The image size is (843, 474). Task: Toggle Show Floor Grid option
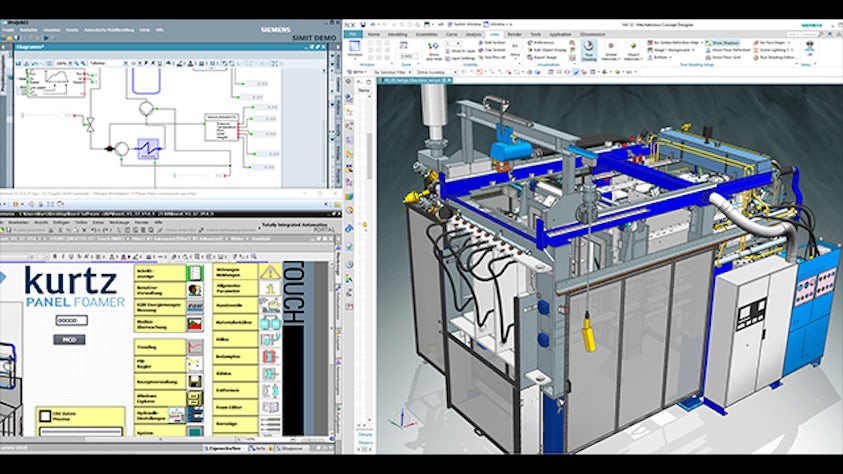point(724,57)
